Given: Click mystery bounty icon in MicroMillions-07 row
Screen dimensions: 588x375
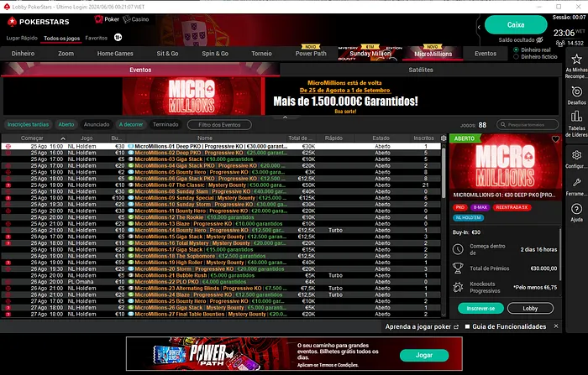Looking at the screenshot, I should click(x=8, y=185).
